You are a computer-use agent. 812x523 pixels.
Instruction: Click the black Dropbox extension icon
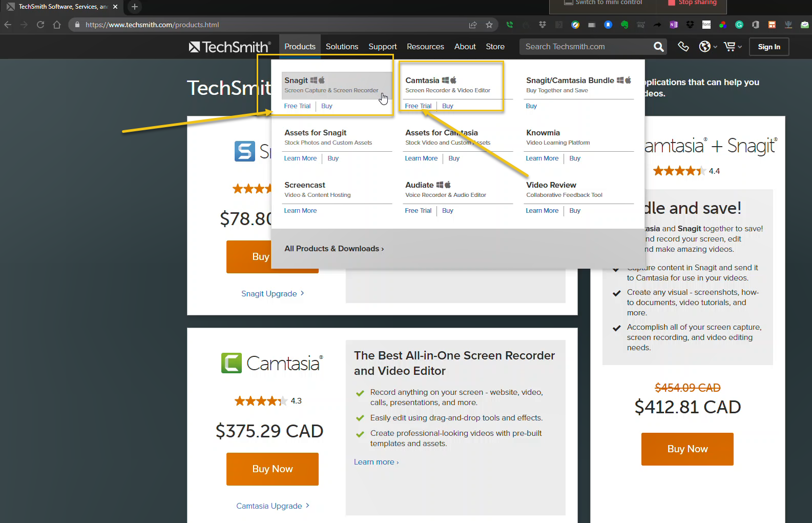pos(690,25)
